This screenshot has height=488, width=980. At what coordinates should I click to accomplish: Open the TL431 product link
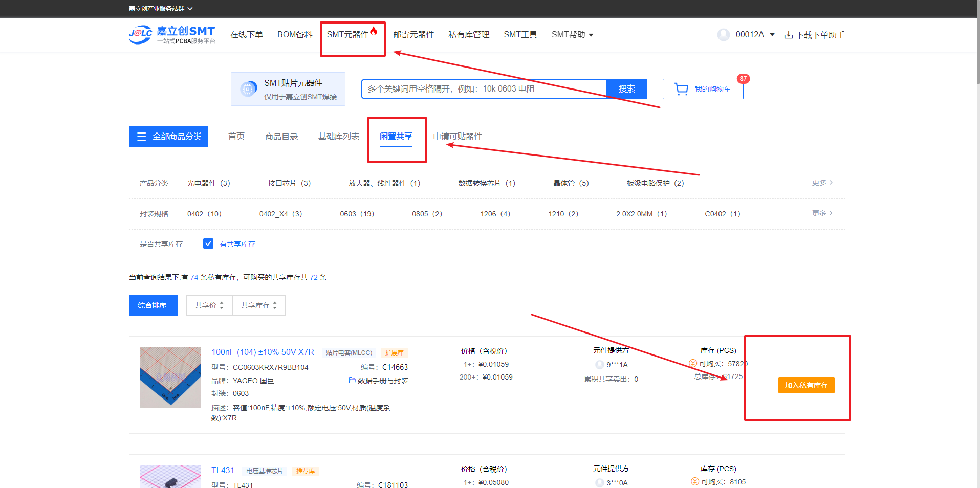coord(223,470)
